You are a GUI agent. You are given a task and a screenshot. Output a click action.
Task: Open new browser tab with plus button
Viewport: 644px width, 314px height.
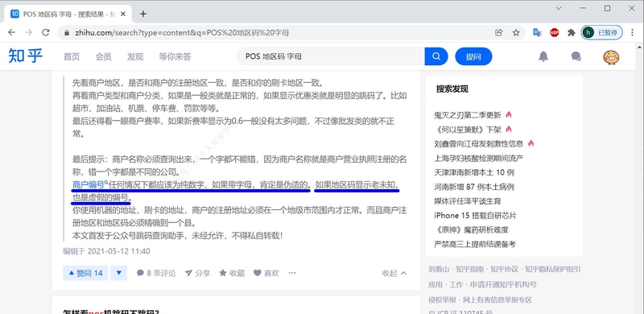tap(143, 14)
